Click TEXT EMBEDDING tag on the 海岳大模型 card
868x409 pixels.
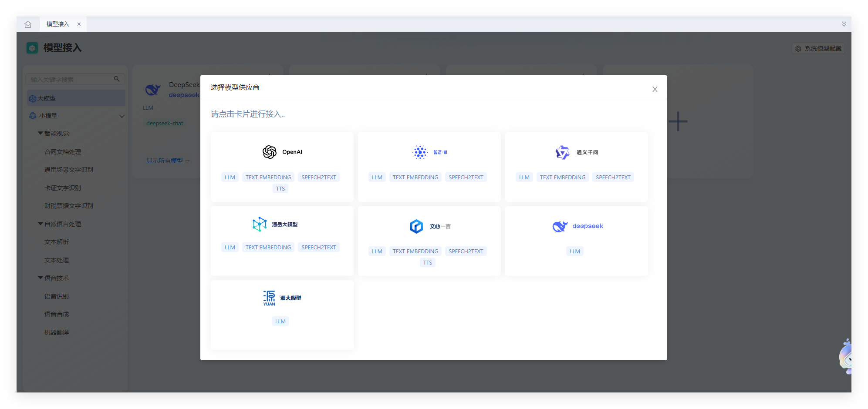pyautogui.click(x=268, y=248)
